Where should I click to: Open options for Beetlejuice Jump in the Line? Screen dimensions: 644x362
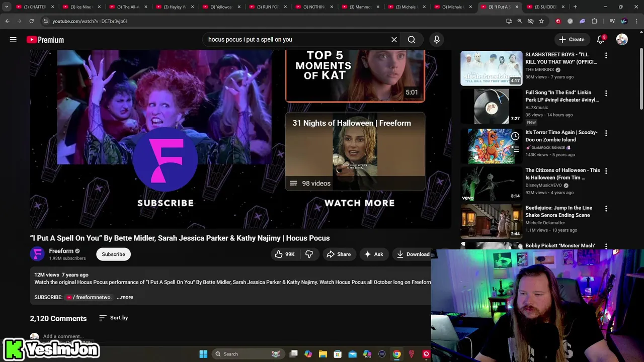[x=606, y=209]
